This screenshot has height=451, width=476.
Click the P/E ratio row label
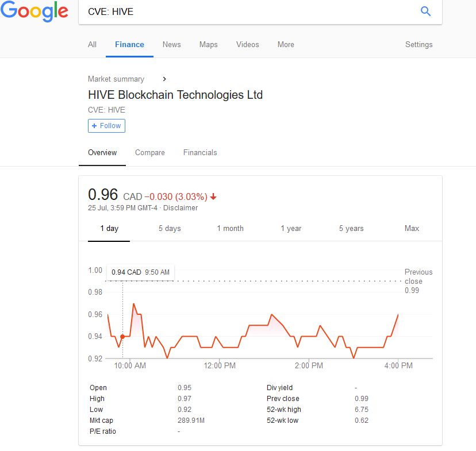coord(102,431)
